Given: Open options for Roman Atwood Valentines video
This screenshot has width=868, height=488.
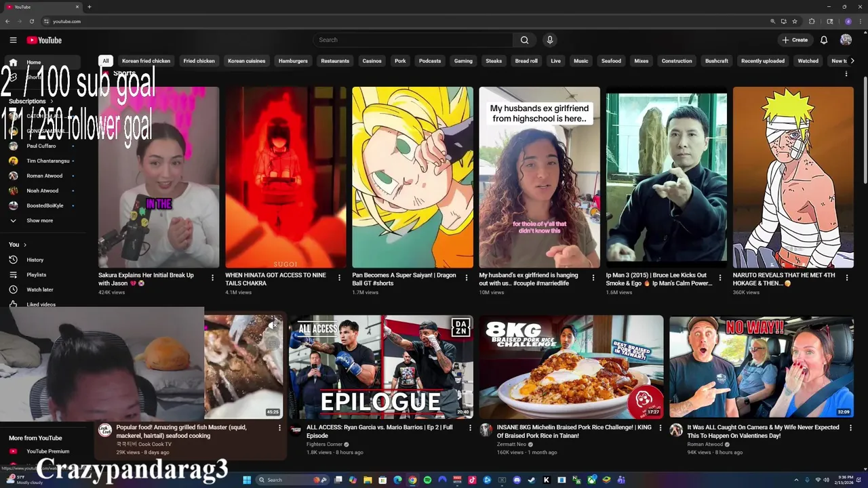Looking at the screenshot, I should pyautogui.click(x=850, y=428).
